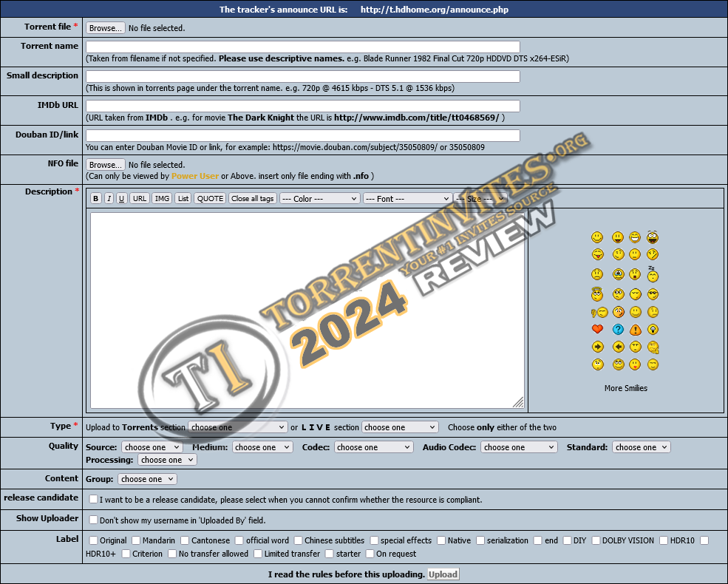Browse for a torrent file
This screenshot has height=584, width=728.
tap(105, 28)
